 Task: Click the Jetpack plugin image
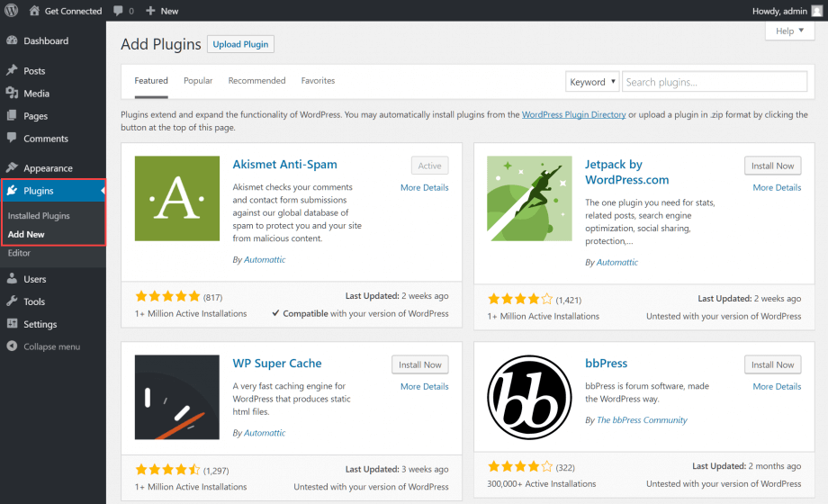pos(529,198)
